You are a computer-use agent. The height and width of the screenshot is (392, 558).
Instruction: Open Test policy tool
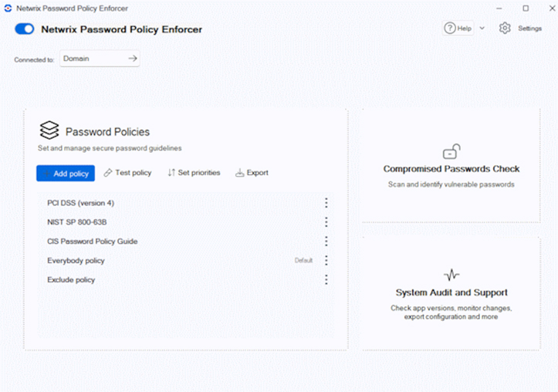coord(127,173)
